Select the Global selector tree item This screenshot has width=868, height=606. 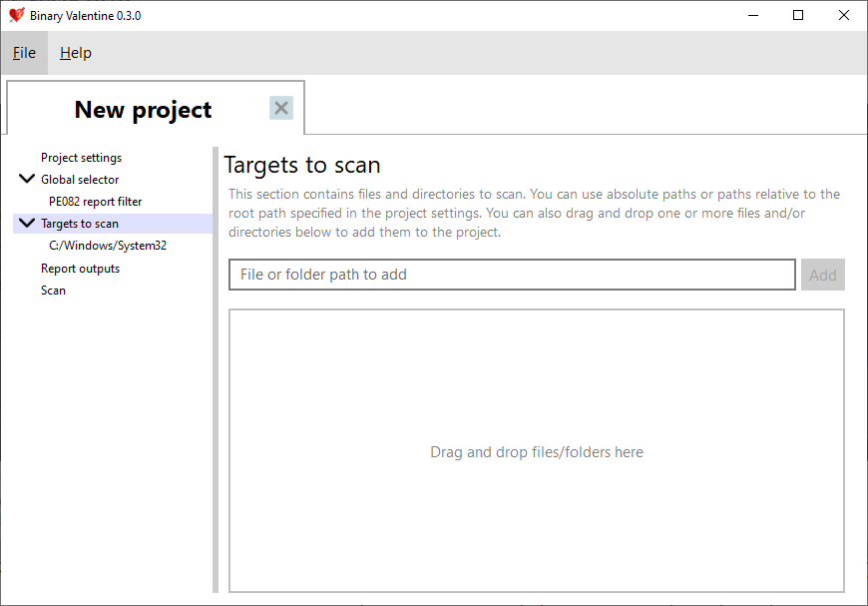point(80,180)
